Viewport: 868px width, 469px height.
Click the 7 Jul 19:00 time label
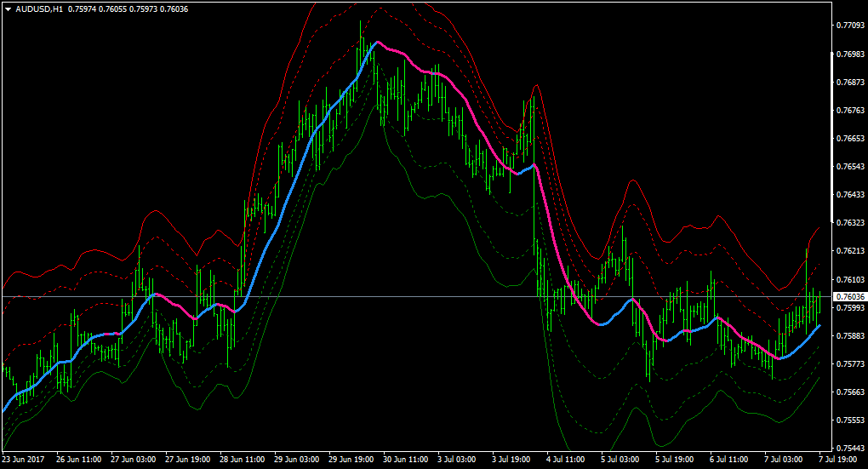(x=837, y=460)
